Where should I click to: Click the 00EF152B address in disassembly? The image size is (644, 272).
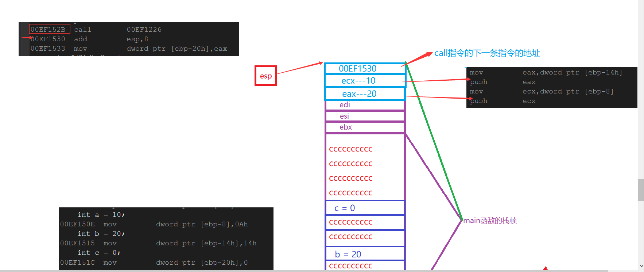point(48,30)
